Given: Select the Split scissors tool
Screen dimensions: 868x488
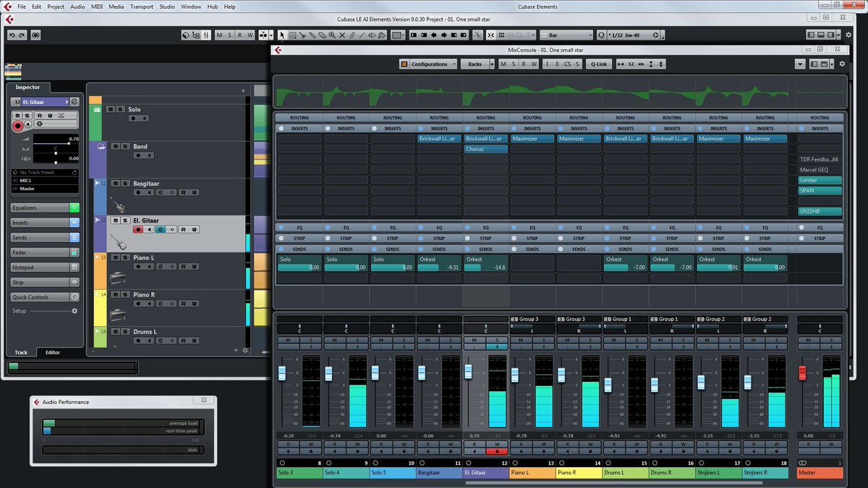Looking at the screenshot, I should click(302, 35).
